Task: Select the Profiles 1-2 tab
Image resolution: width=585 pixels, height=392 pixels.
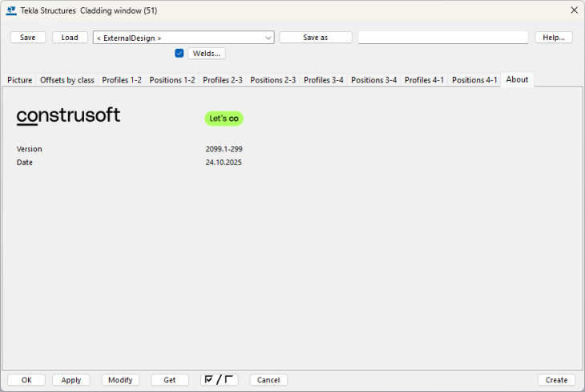Action: (122, 80)
